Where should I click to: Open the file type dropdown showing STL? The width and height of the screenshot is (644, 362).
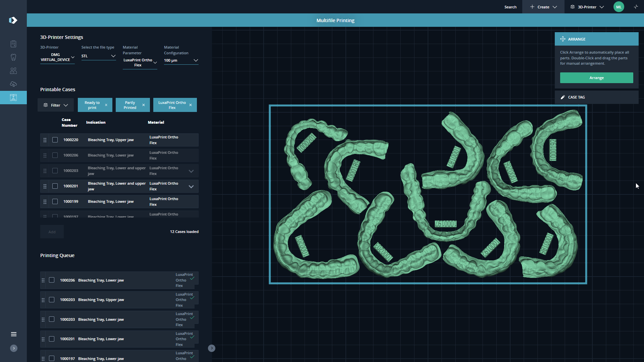click(99, 56)
